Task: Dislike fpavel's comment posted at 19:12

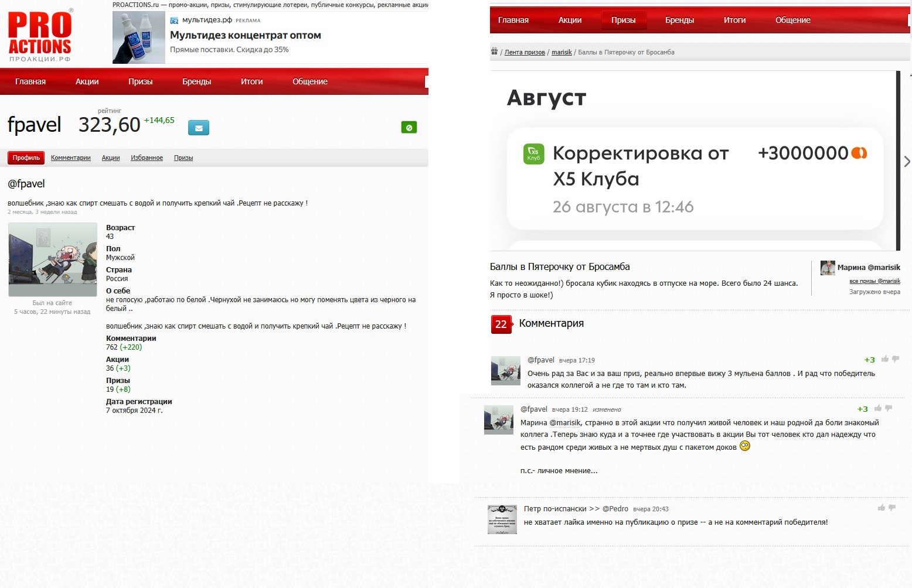Action: (x=889, y=408)
